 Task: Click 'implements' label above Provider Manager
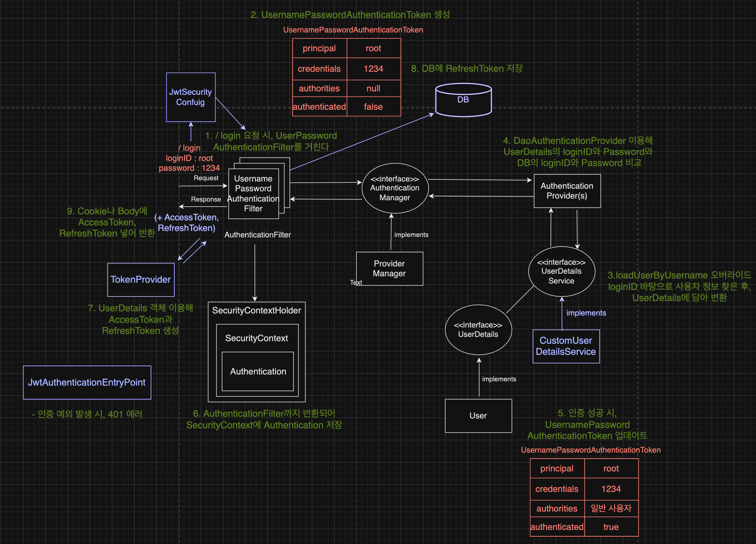pyautogui.click(x=411, y=235)
